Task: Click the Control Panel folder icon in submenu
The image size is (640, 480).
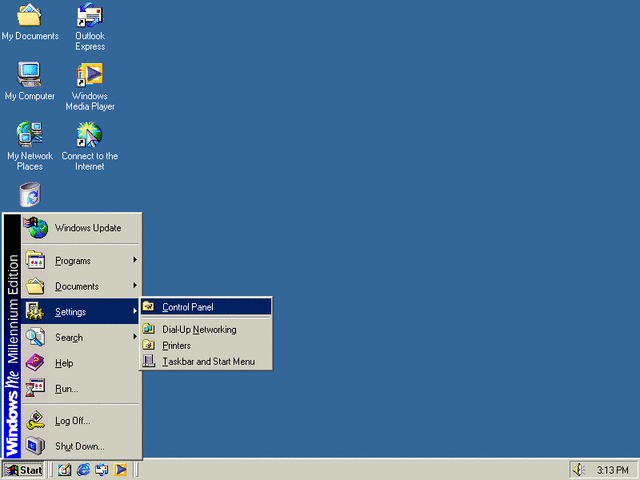Action: tap(149, 306)
